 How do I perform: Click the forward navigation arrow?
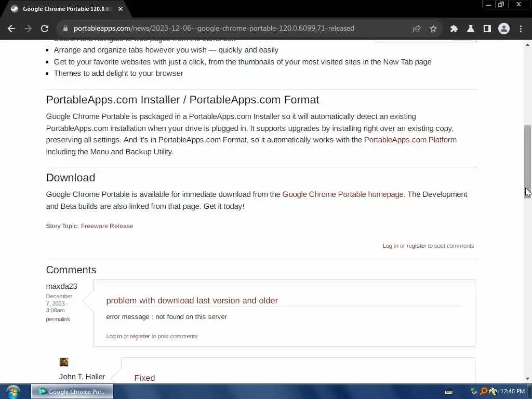coord(28,29)
